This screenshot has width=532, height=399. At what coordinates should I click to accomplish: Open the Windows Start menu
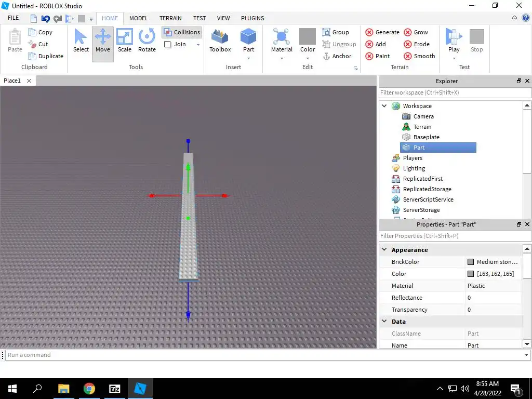click(12, 389)
